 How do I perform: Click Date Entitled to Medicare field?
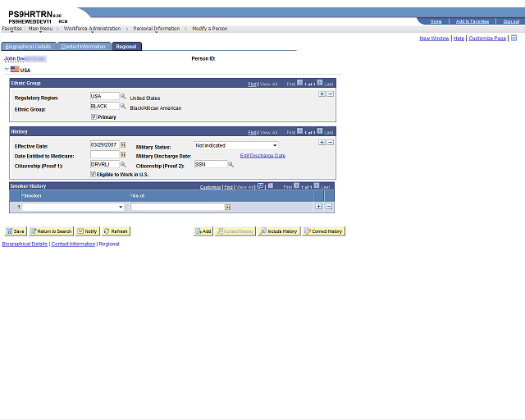pos(105,154)
